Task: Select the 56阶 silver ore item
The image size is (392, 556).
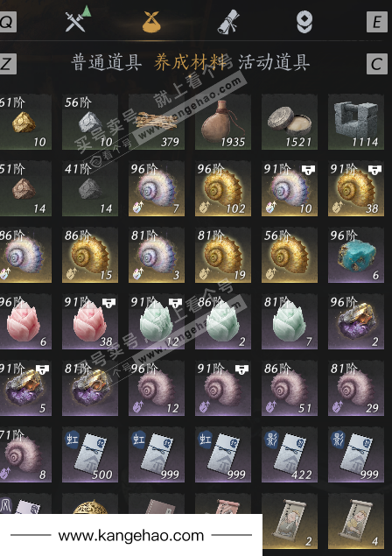Action: [90, 122]
